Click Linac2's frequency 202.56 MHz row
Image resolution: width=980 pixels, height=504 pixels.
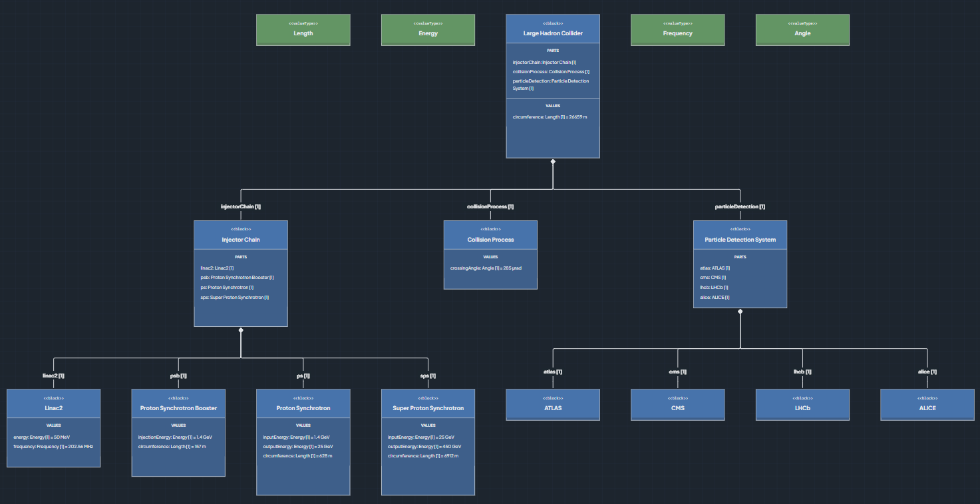53,446
